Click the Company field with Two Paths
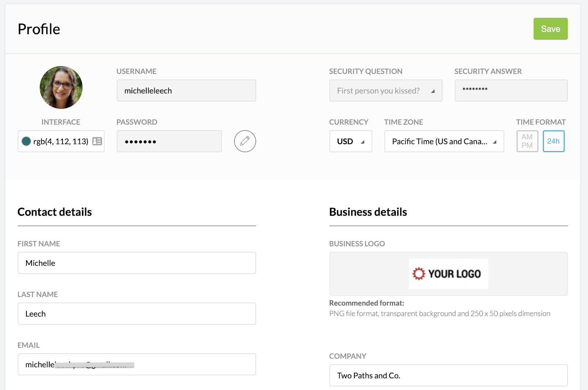Viewport: 588px width, 390px height. pos(448,376)
